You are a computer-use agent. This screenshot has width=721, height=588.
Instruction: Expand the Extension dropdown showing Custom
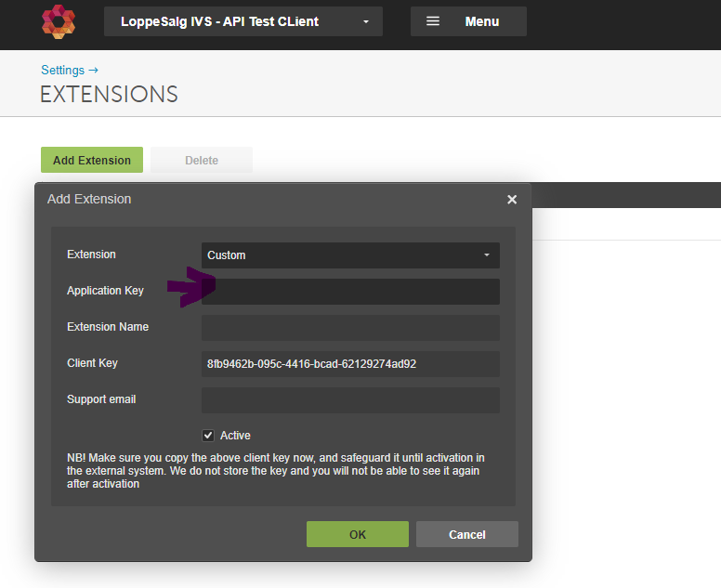click(x=350, y=255)
